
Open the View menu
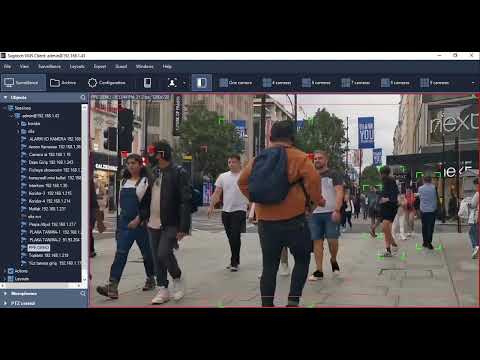tap(24, 66)
